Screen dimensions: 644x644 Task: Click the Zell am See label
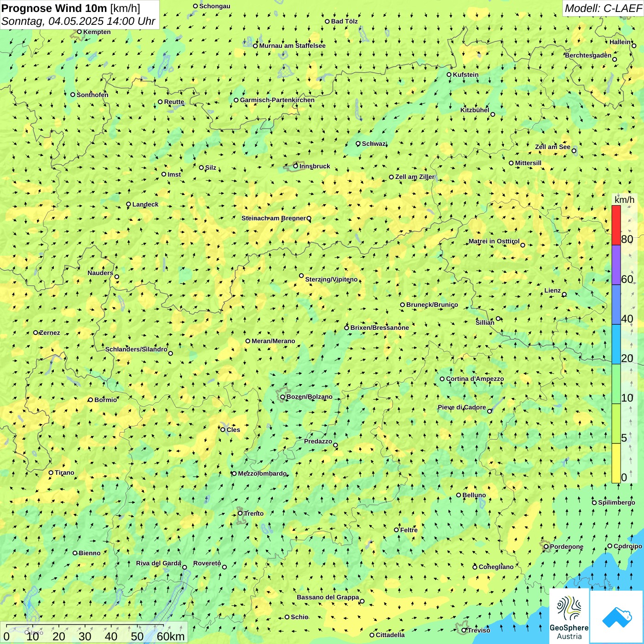(552, 147)
